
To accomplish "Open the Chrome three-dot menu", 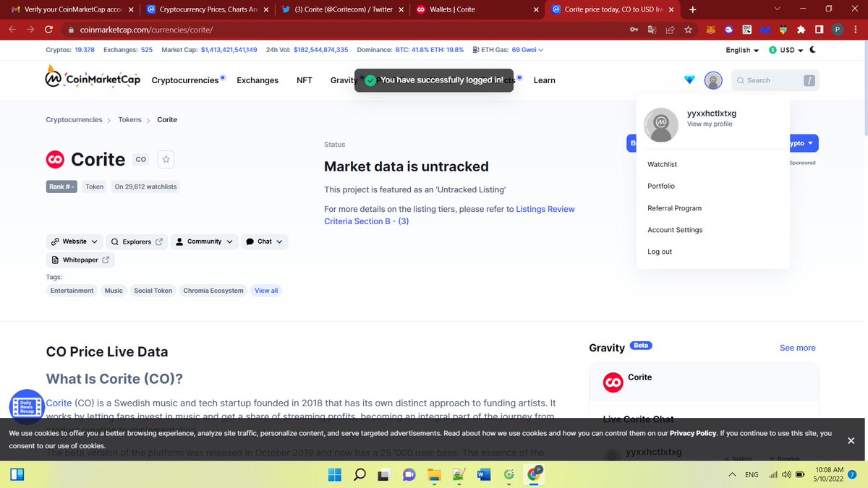I will click(x=856, y=30).
